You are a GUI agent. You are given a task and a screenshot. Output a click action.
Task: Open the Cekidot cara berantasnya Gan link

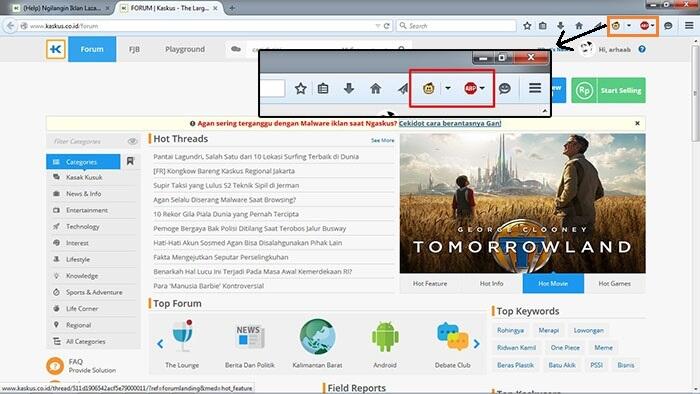[x=450, y=123]
